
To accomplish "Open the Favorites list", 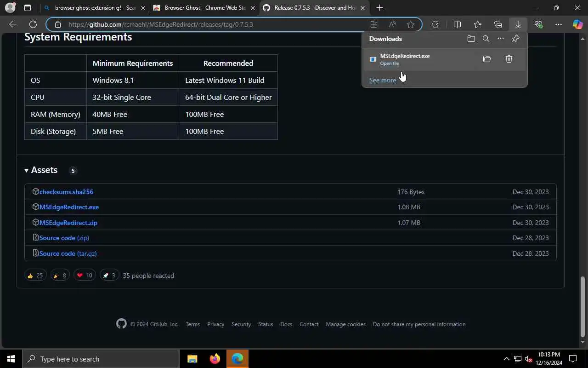I will (478, 24).
